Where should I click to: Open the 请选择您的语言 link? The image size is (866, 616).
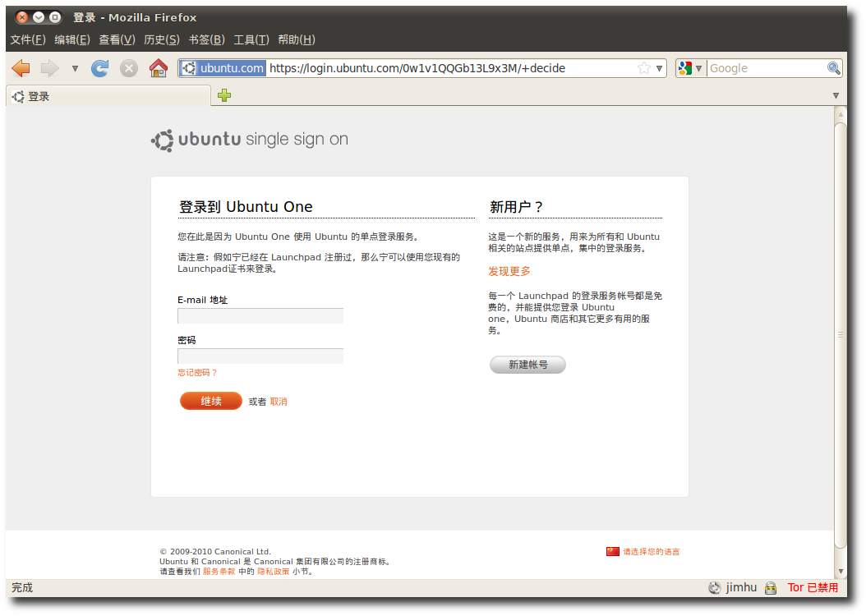coord(652,552)
